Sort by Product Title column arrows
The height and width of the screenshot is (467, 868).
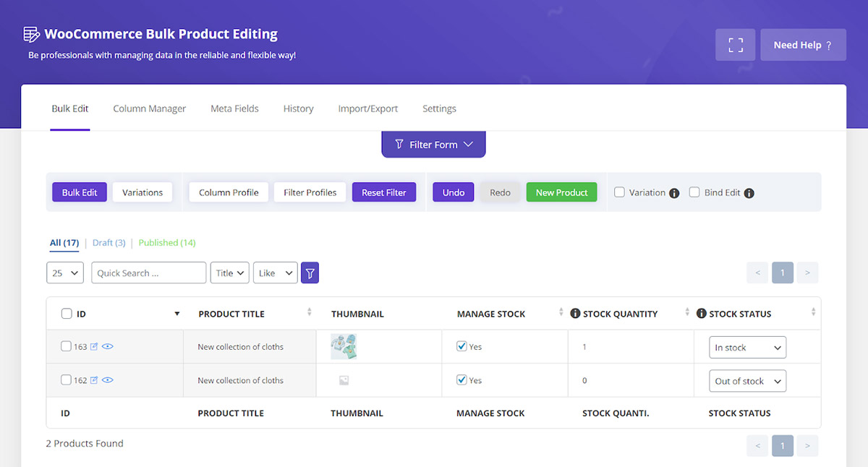[x=310, y=312]
